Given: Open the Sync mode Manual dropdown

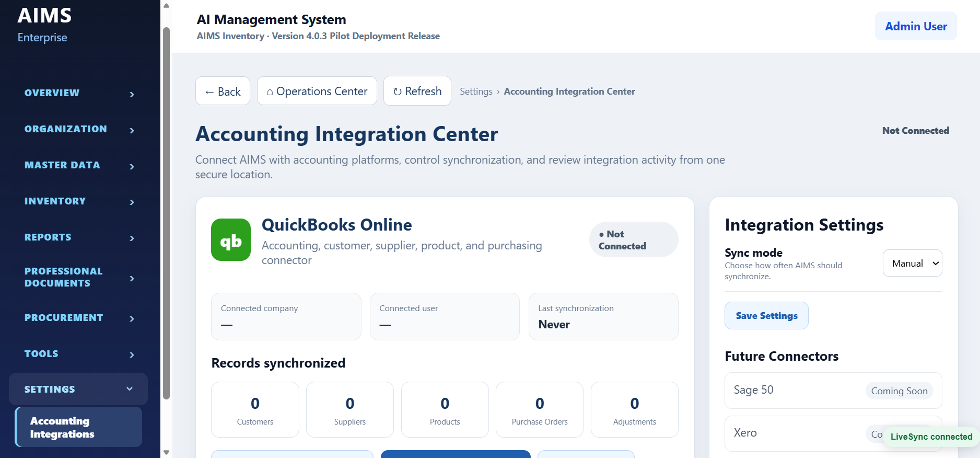Looking at the screenshot, I should [913, 263].
